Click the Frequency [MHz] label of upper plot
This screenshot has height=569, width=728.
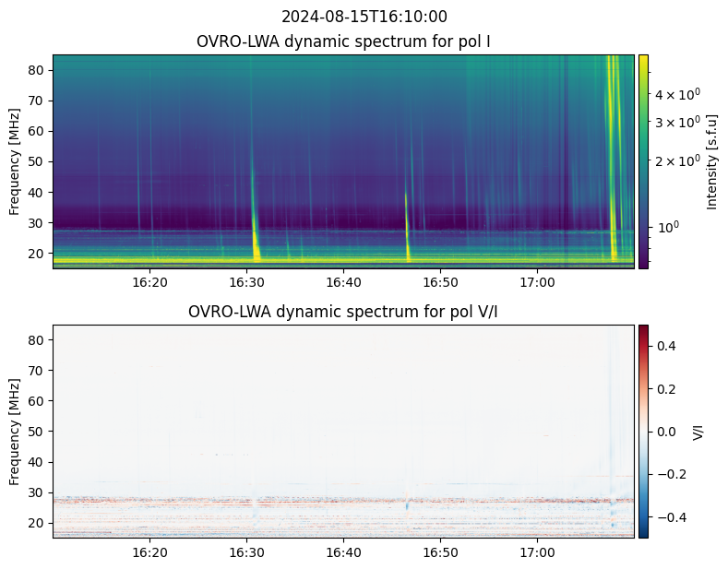tap(15, 161)
